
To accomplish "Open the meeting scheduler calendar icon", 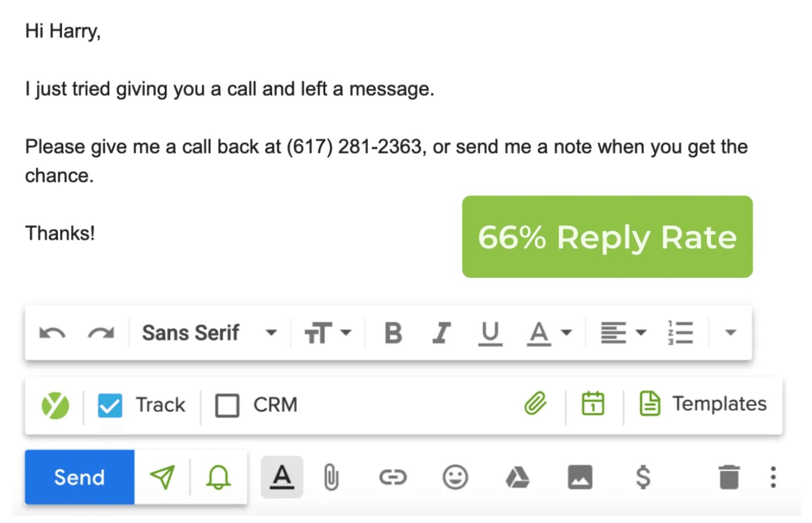I will tap(594, 404).
